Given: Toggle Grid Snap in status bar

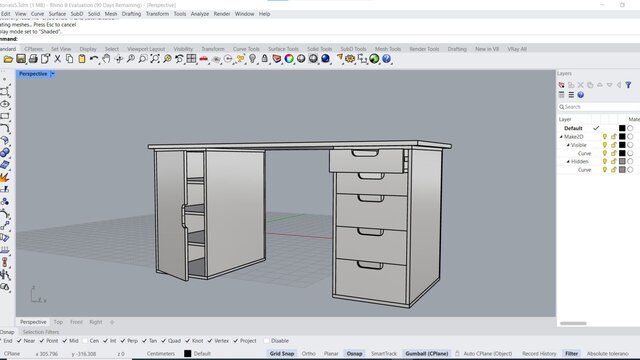Looking at the screenshot, I should [x=282, y=353].
